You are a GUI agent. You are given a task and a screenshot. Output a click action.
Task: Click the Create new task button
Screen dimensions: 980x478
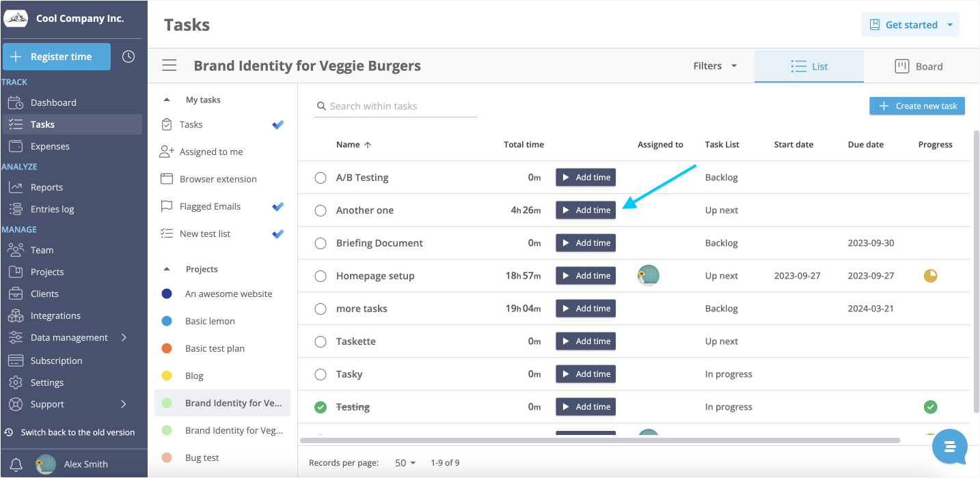click(x=917, y=106)
